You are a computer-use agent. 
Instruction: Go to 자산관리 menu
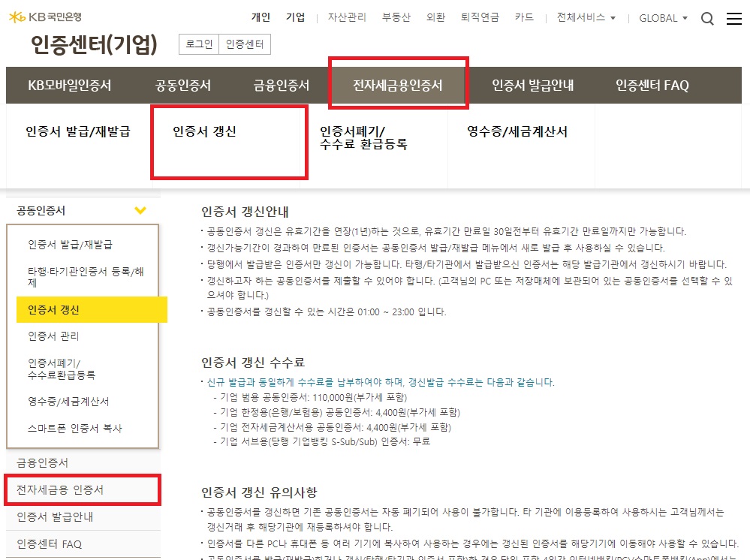click(347, 17)
